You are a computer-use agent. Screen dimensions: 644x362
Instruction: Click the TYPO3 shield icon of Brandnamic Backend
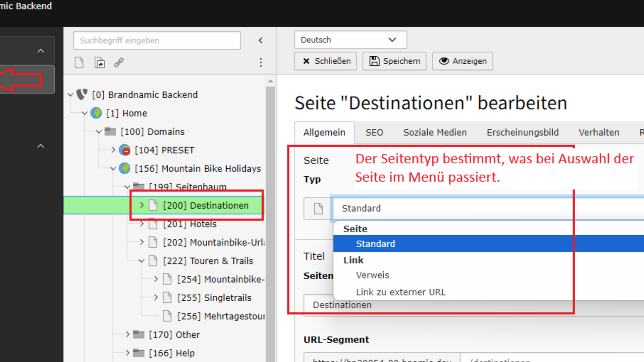pos(82,95)
